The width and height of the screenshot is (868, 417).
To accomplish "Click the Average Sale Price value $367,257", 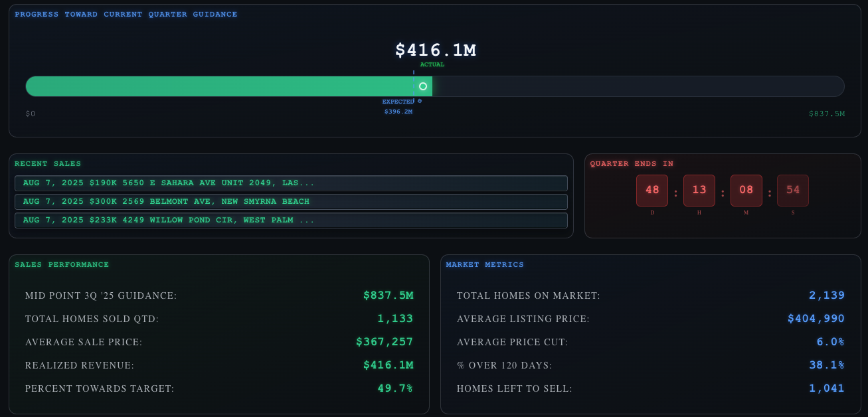I will (x=385, y=342).
